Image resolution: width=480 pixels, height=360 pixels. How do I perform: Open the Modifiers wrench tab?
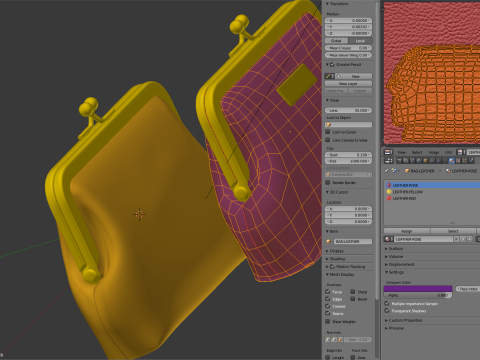(x=438, y=160)
